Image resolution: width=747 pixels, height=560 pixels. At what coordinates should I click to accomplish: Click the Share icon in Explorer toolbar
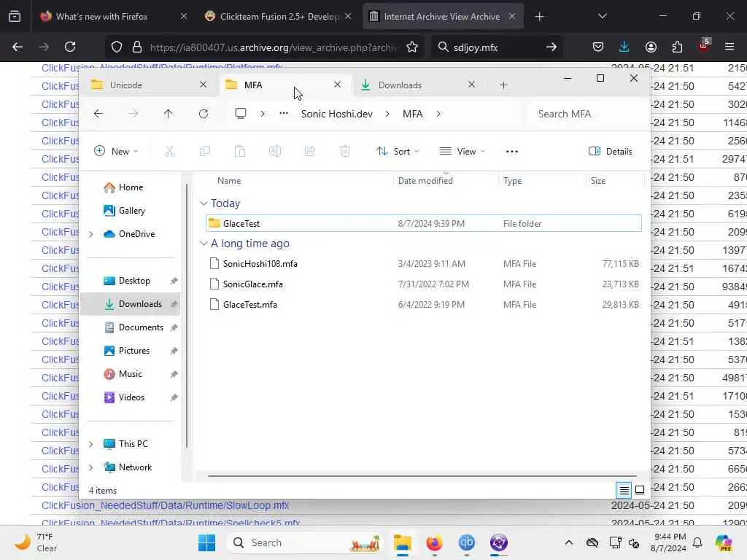[309, 152]
